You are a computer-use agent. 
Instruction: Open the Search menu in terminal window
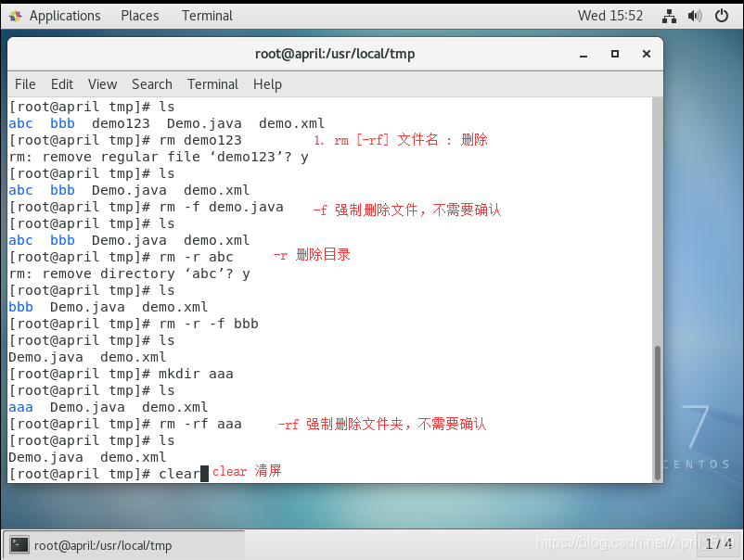[x=152, y=84]
